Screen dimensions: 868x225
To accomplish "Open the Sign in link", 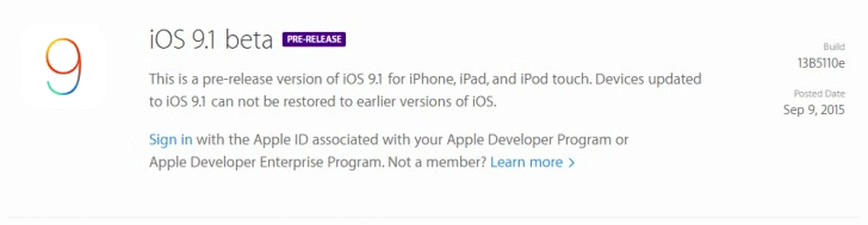I will [171, 139].
